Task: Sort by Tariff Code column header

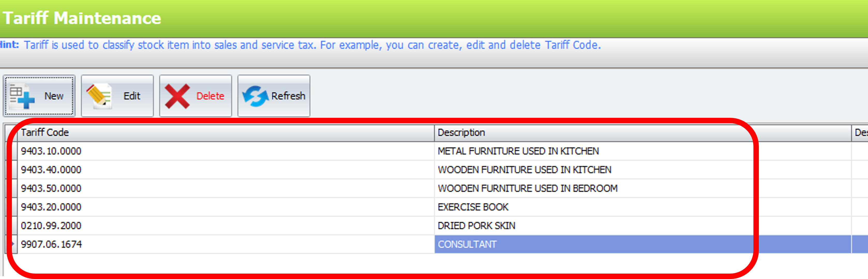Action: pos(45,133)
